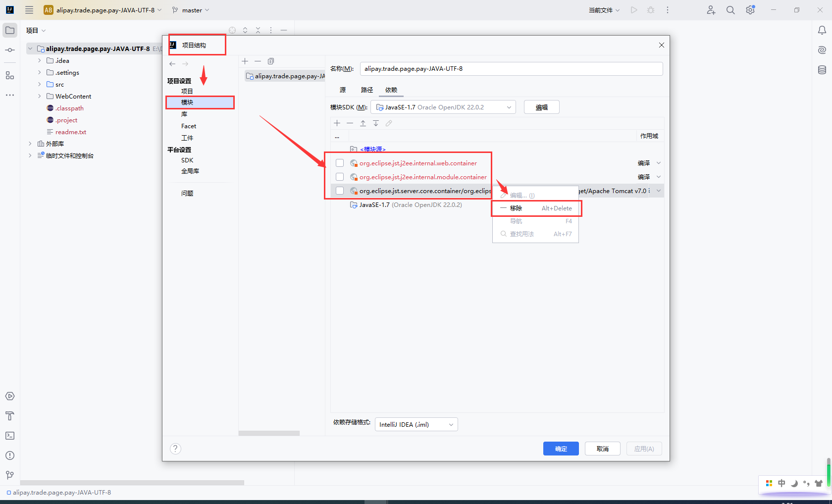This screenshot has height=504, width=832.
Task: Select alipay.trade.page.pay module in list
Action: coord(285,76)
